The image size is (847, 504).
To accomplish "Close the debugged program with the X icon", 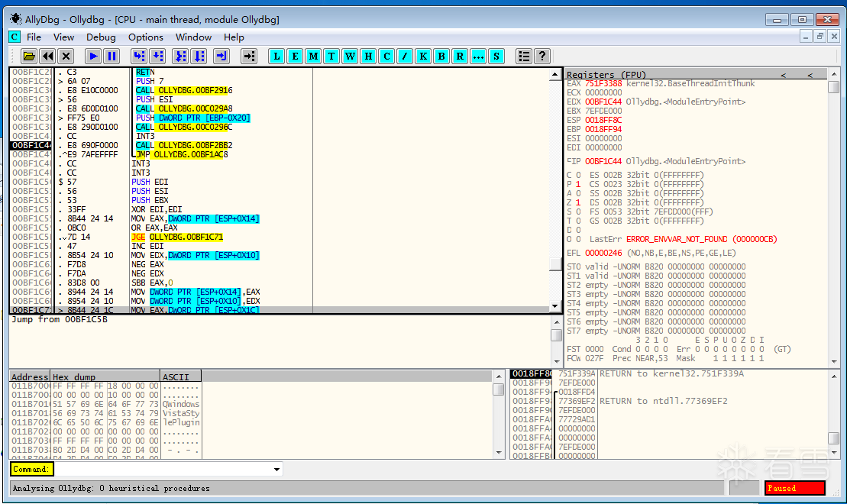I will [66, 57].
